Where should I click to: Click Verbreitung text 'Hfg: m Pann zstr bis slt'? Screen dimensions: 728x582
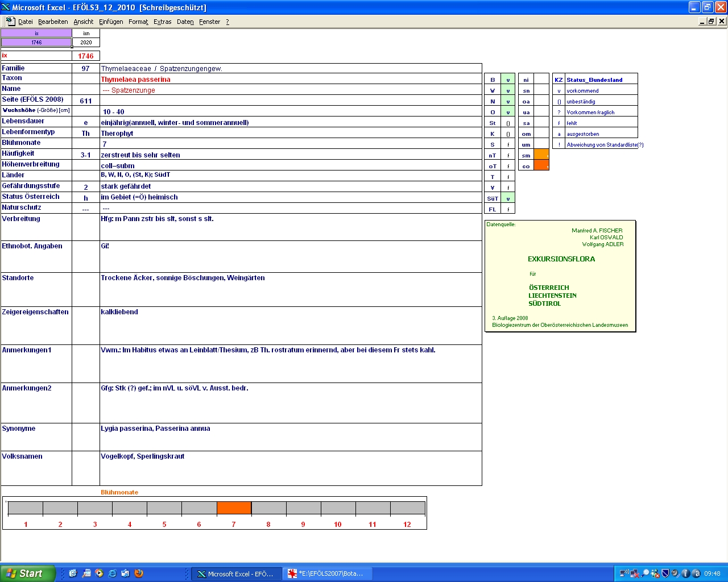click(x=158, y=219)
